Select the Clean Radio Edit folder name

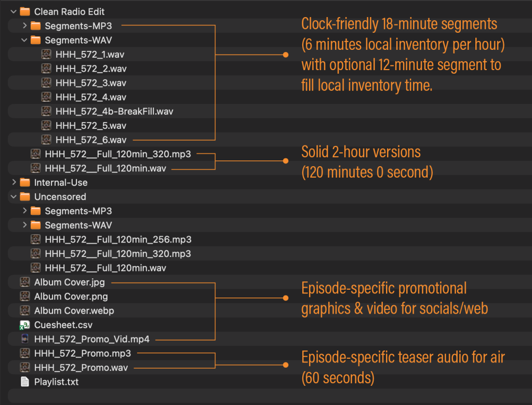click(69, 11)
